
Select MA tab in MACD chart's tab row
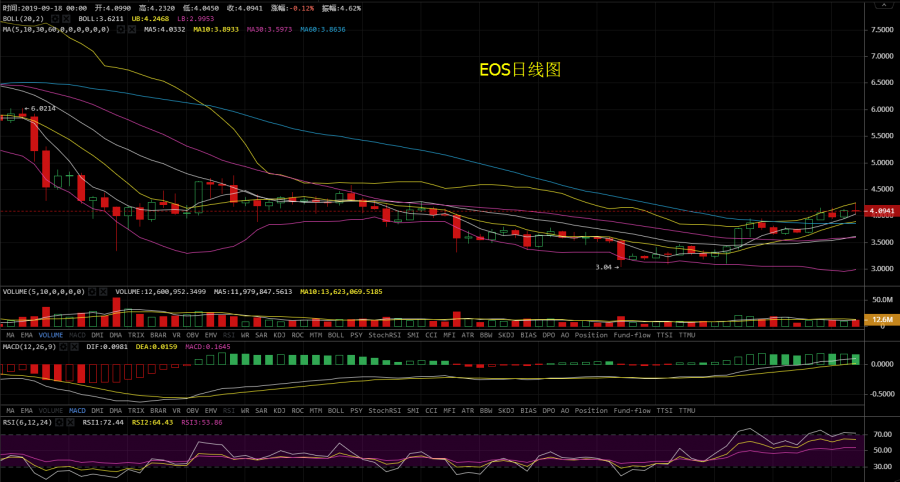[x=10, y=411]
